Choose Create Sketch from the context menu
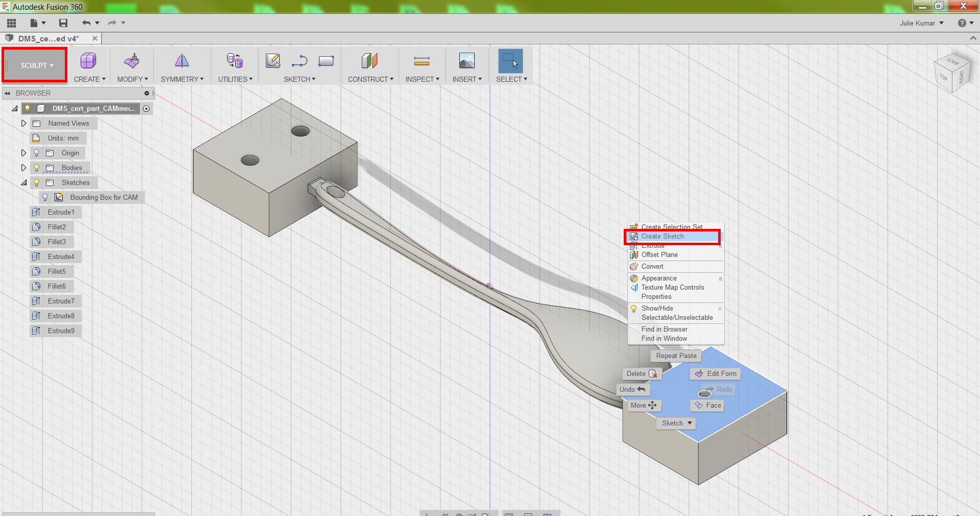 click(x=675, y=236)
